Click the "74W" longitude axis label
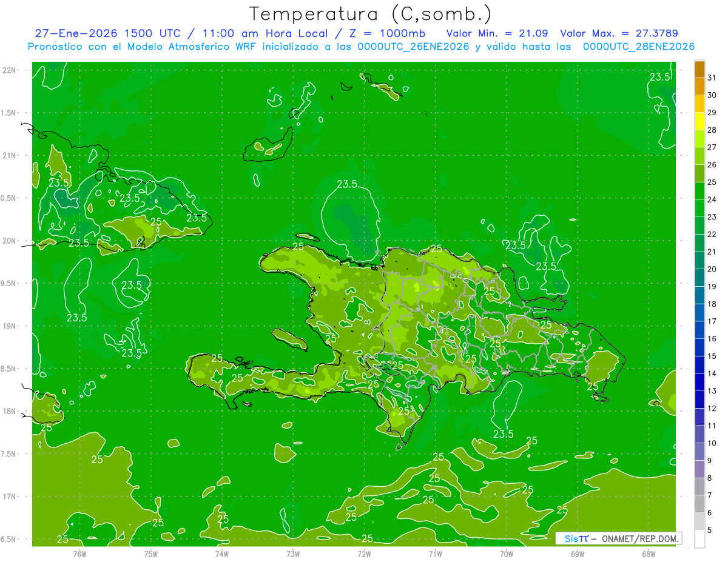The height and width of the screenshot is (562, 728). pos(222,554)
